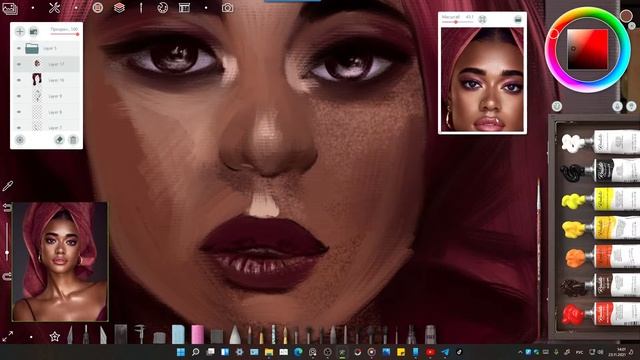The image size is (640, 360).
Task: Hide the selected Layer 17 eye icon
Action: pyautogui.click(x=19, y=64)
